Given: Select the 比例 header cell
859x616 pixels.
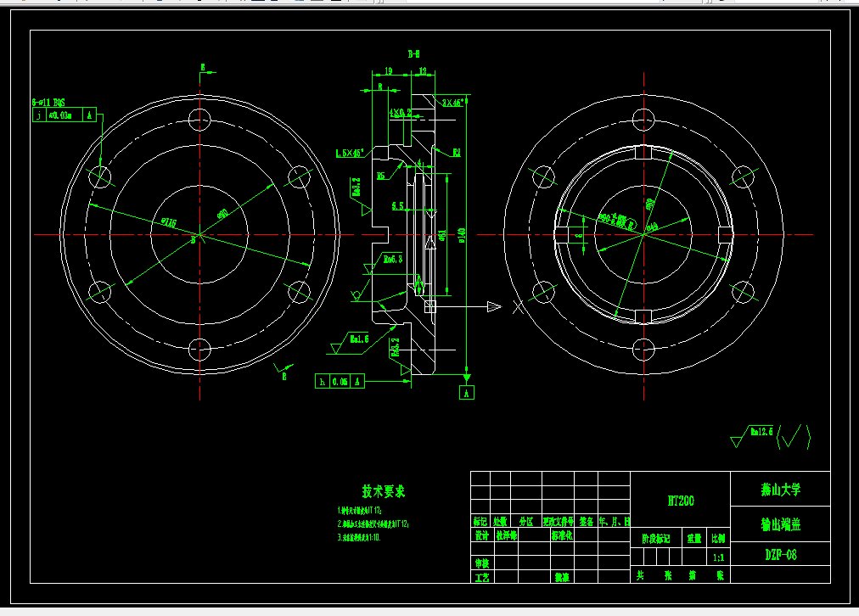Looking at the screenshot, I should point(719,538).
